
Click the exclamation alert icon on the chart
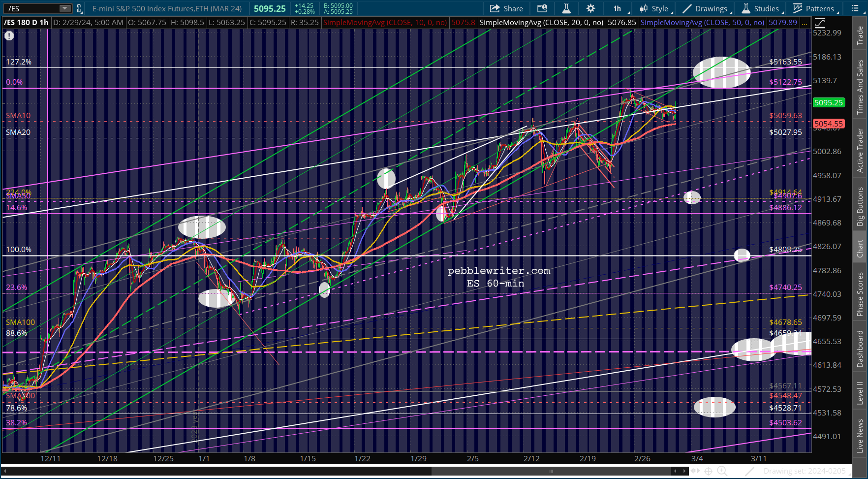pos(9,36)
